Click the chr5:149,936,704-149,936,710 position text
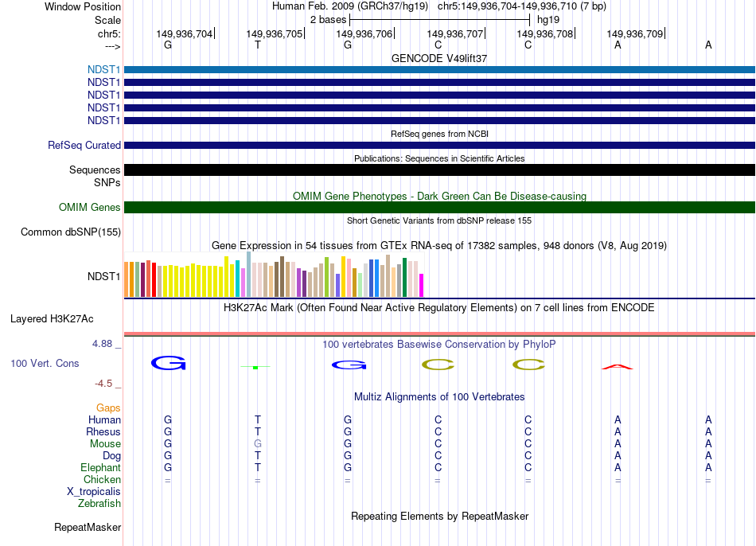 pos(522,6)
